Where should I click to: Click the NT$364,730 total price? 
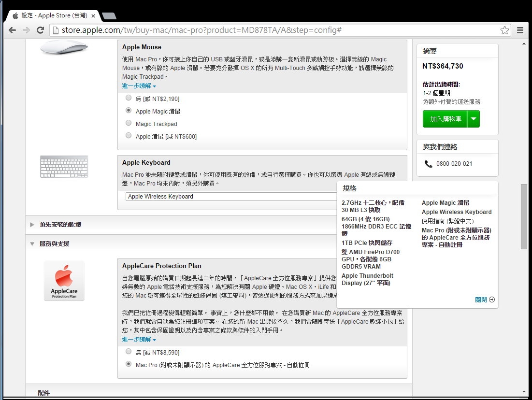pyautogui.click(x=443, y=66)
